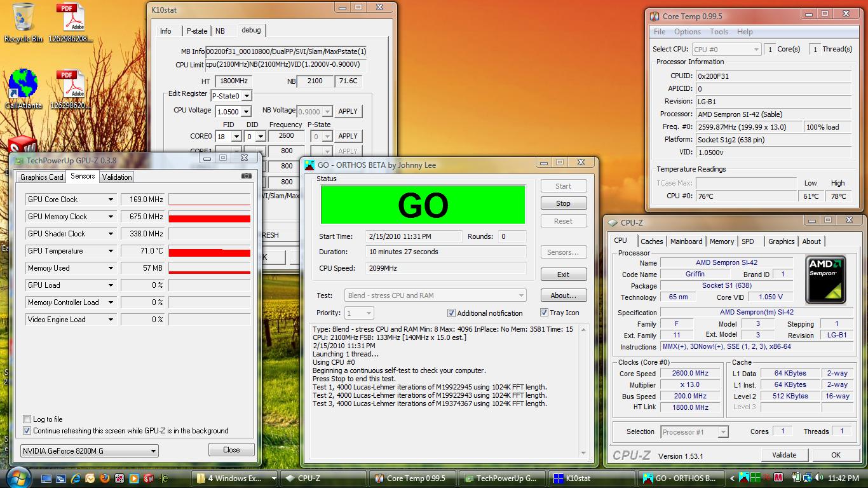This screenshot has width=868, height=488.
Task: Click CPU Voltage APPLY button in K10stat
Action: click(x=348, y=111)
